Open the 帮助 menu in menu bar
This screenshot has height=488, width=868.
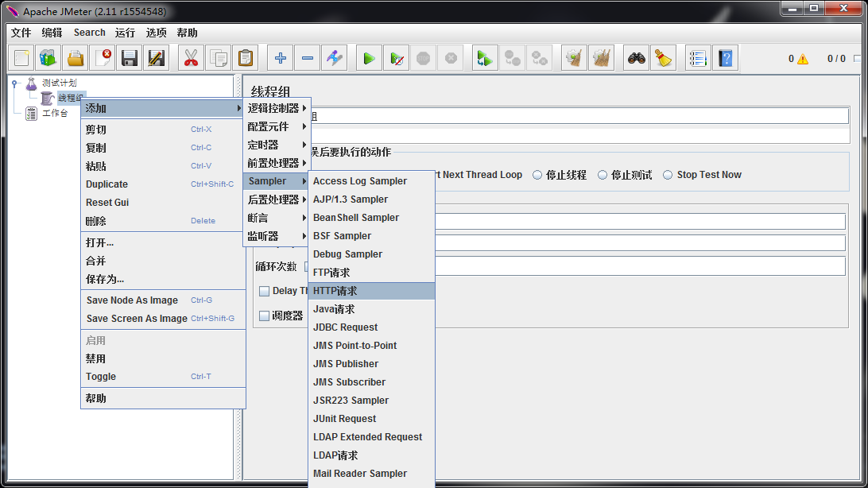coord(187,33)
